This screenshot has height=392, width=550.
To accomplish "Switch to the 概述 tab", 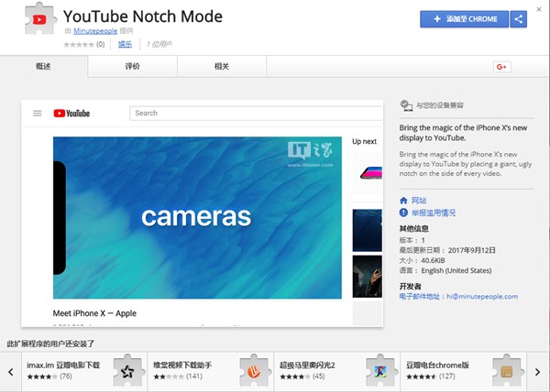I will 43,66.
